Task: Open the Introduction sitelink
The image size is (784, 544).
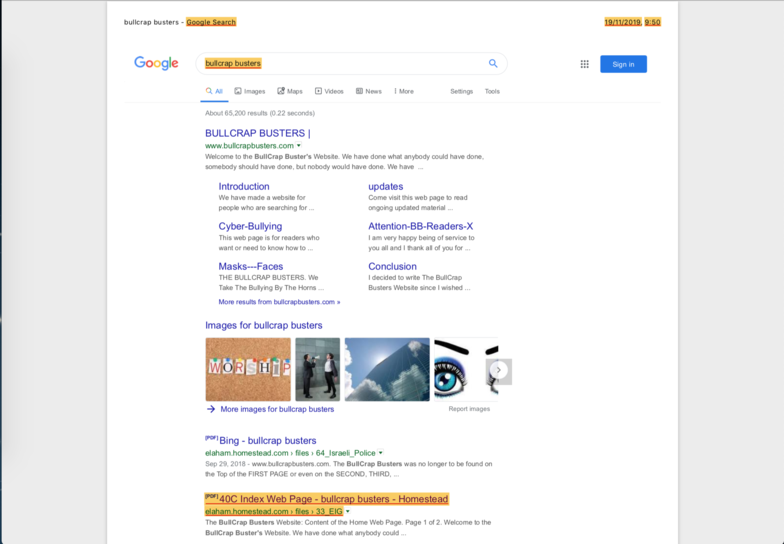Action: pos(244,186)
